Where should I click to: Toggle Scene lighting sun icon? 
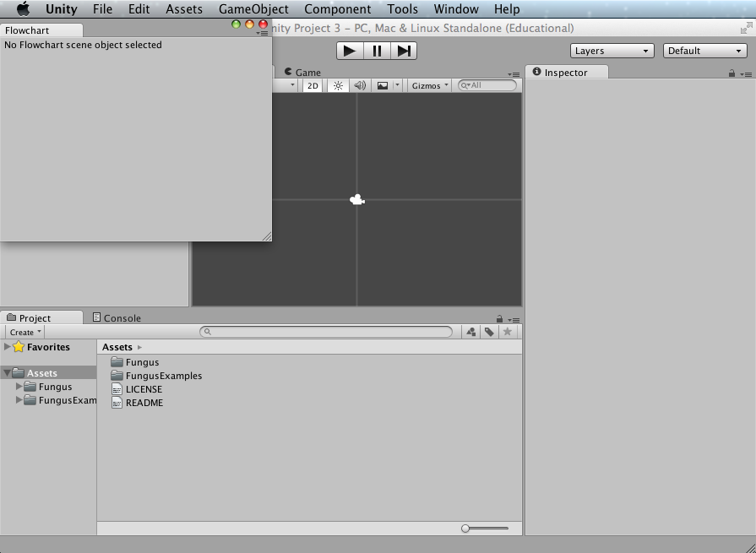(x=338, y=86)
